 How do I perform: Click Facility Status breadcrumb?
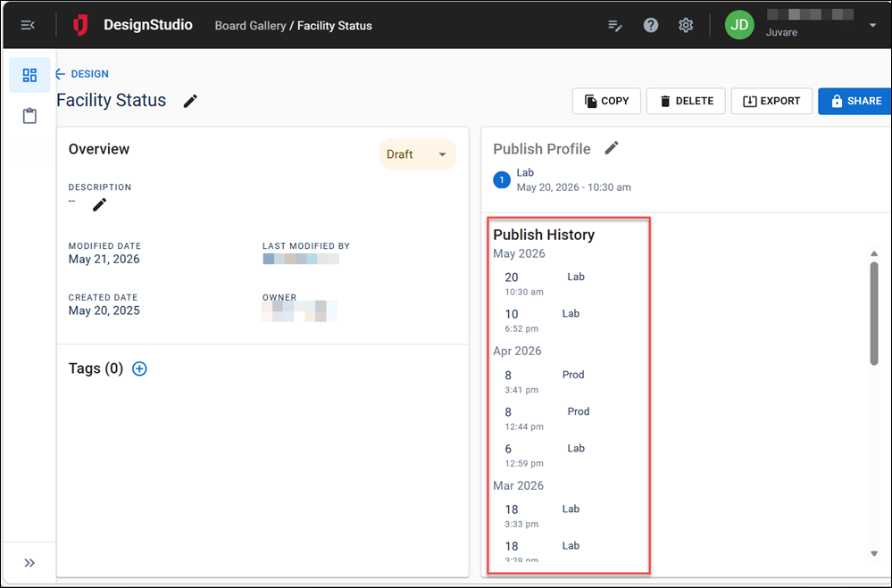(335, 26)
